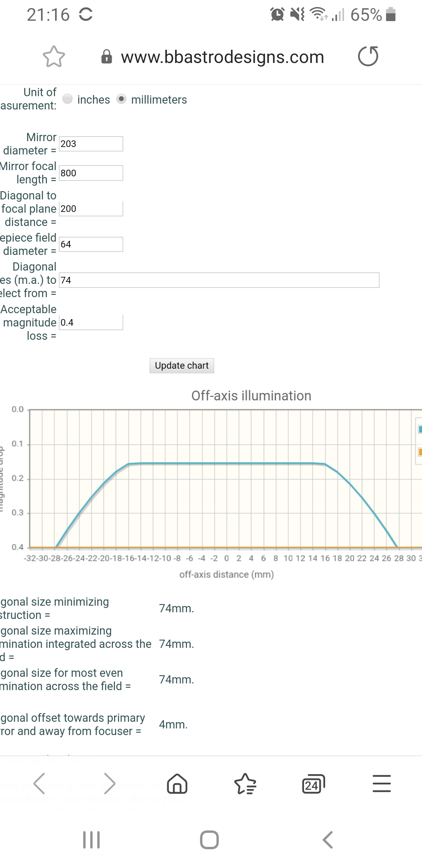Tap the www.bbastrodesigns.com address bar
Screen dimensions: 422x868
[222, 57]
